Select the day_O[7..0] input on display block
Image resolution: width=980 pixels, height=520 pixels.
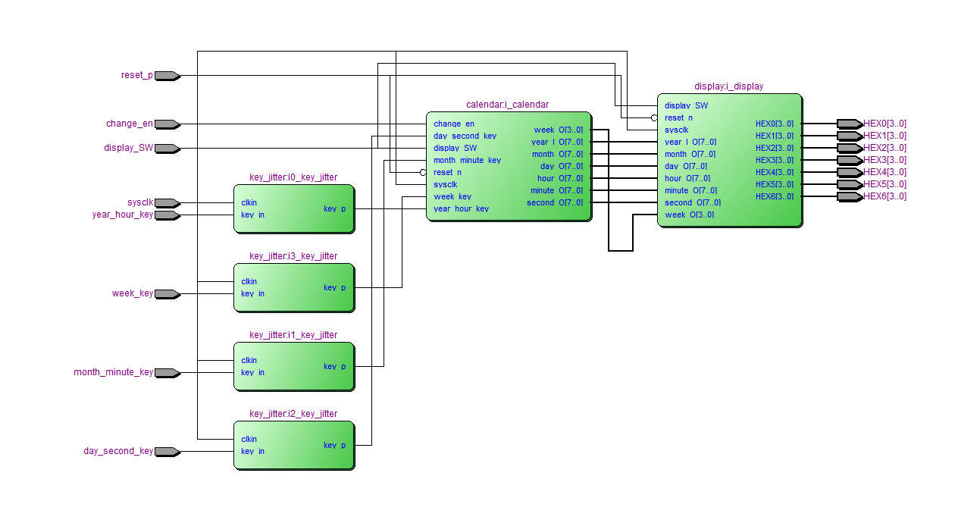point(686,166)
